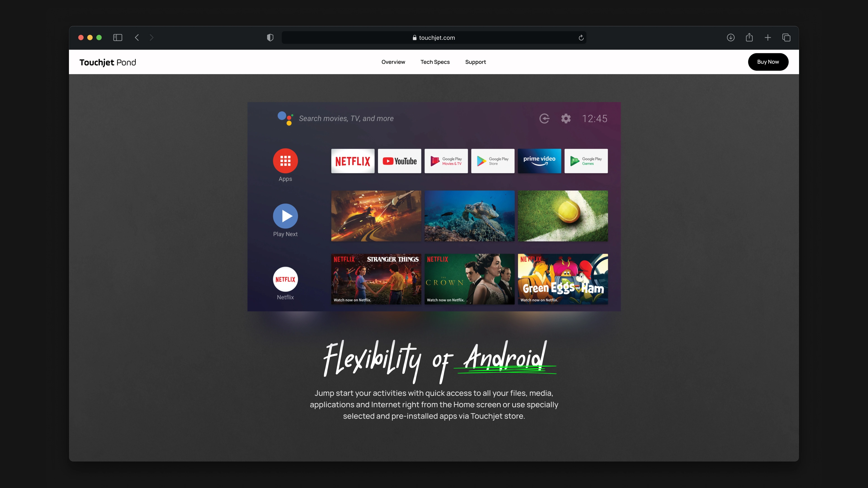Open the Support nav link
This screenshot has height=488, width=868.
coord(475,62)
